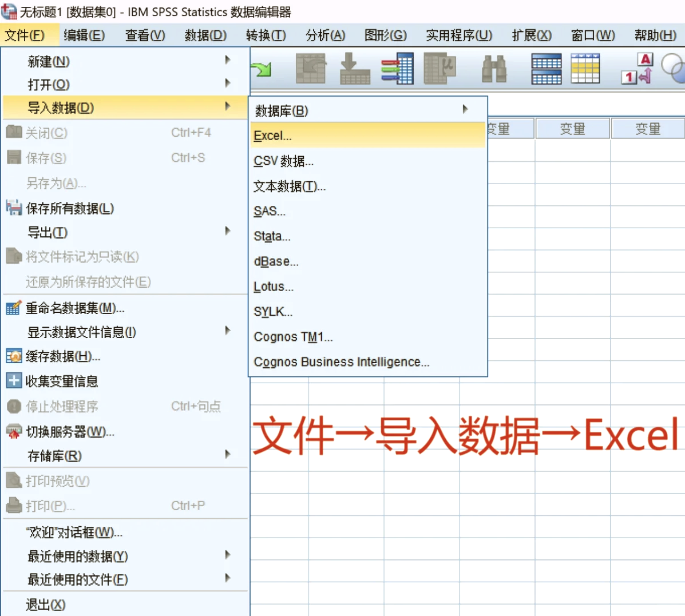Expand the 导入数据(D) submenu arrow
The width and height of the screenshot is (685, 616).
pyautogui.click(x=227, y=106)
